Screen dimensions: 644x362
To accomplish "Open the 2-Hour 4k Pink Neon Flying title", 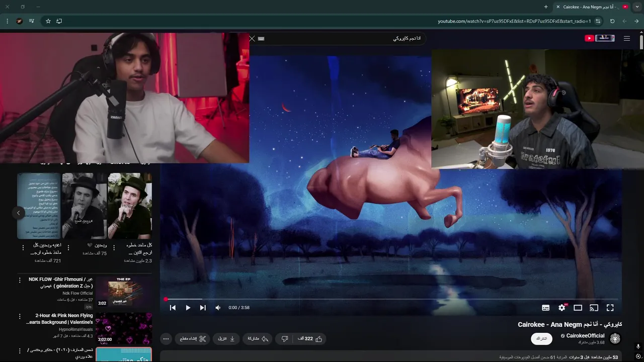I will (x=60, y=319).
